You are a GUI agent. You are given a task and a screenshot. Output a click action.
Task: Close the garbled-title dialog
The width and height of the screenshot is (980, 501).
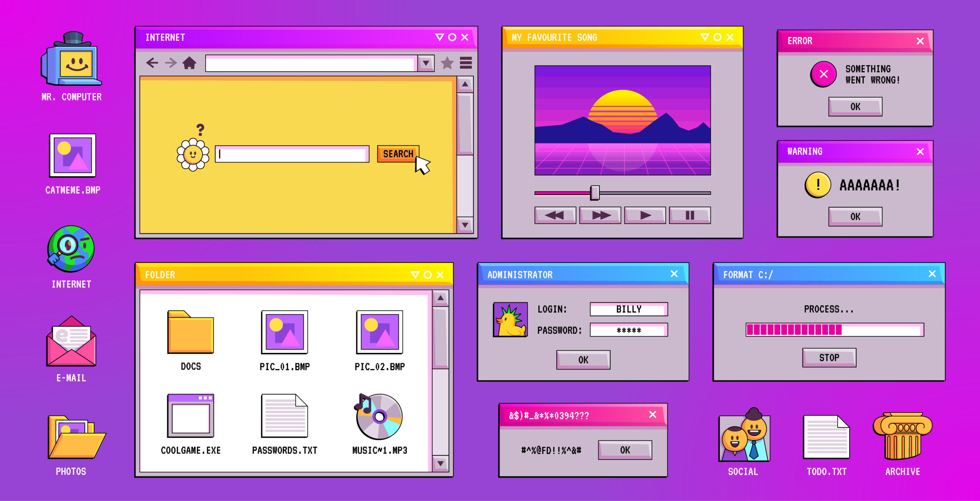[x=653, y=415]
